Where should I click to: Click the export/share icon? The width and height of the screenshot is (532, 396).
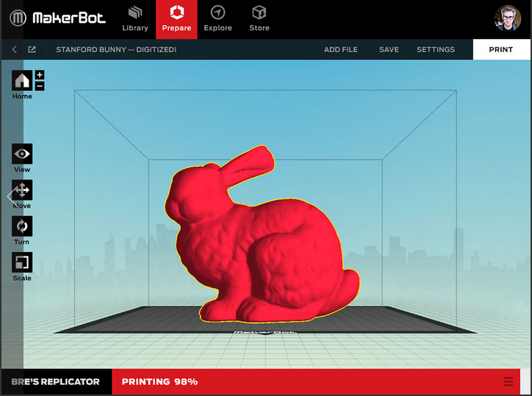pyautogui.click(x=32, y=49)
